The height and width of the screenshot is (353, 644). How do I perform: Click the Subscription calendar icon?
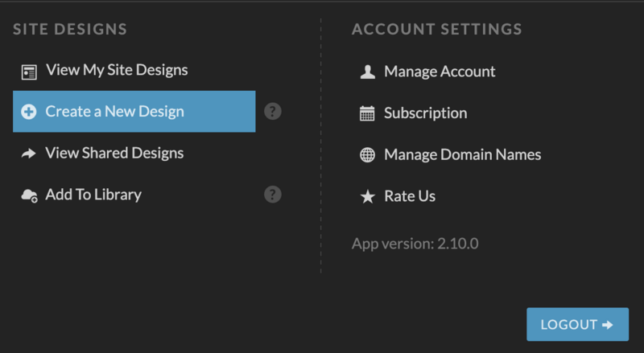point(367,113)
